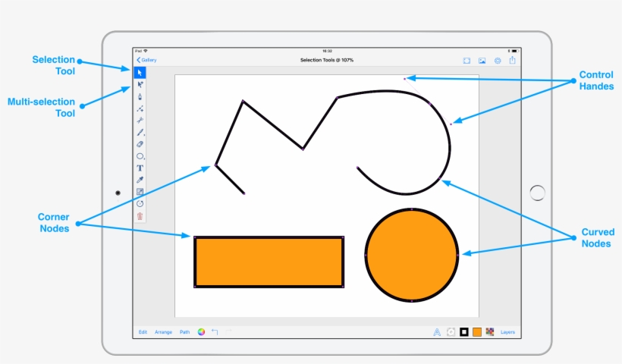
Task: Select the Scissors tool
Action: (140, 120)
